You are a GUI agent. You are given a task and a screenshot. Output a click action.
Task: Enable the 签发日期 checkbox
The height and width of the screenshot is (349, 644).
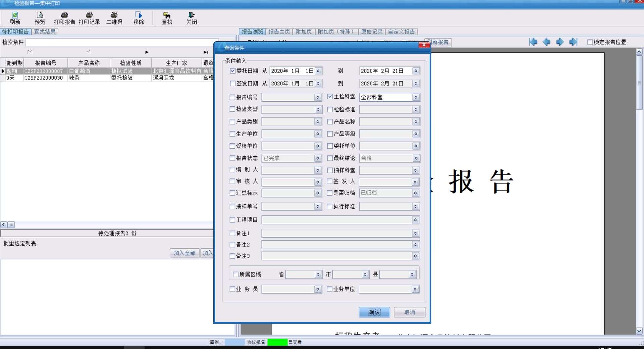233,83
